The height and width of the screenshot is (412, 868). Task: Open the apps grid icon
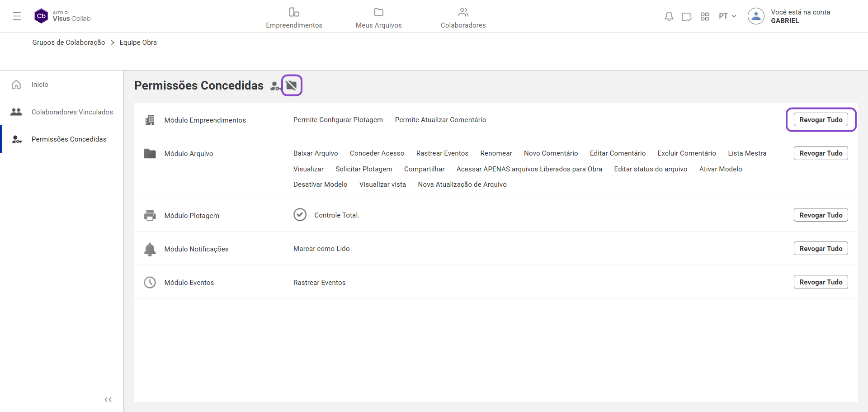click(704, 17)
